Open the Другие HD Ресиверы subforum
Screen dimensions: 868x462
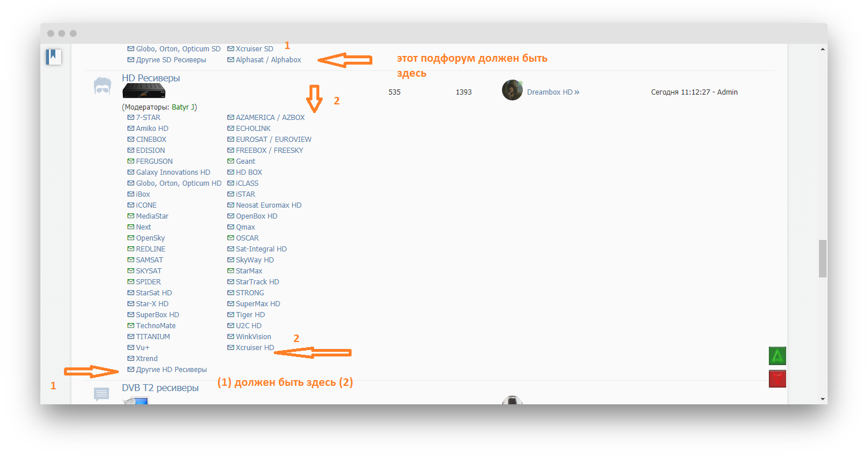coord(171,370)
